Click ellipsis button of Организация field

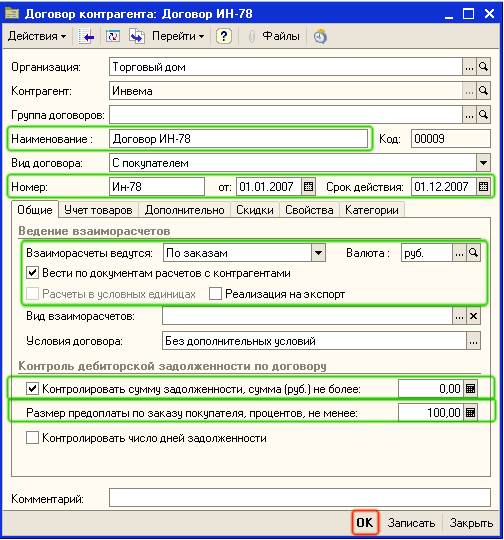point(469,67)
